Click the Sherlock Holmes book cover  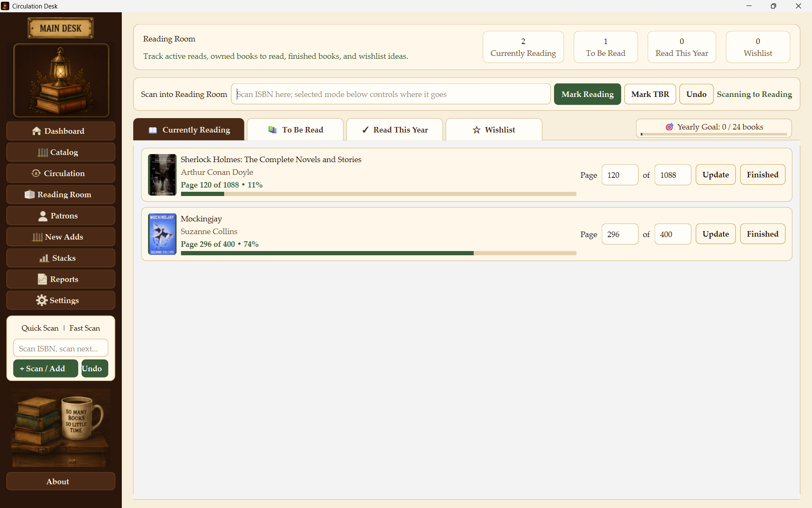point(162,174)
